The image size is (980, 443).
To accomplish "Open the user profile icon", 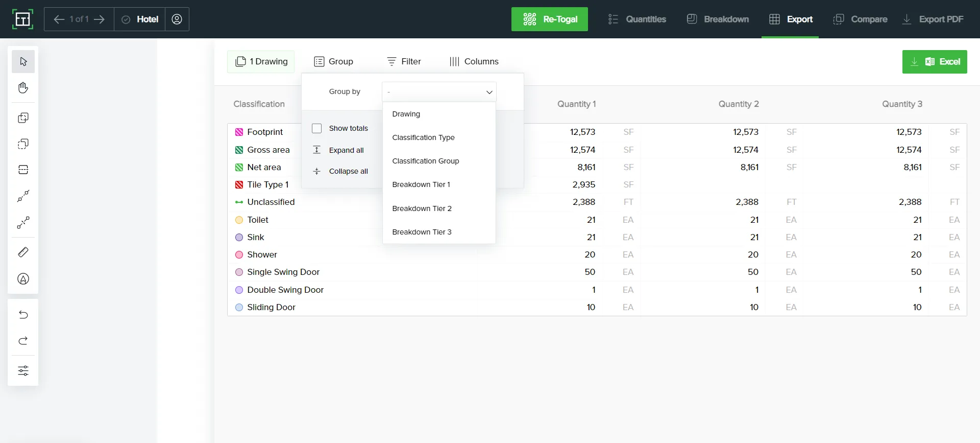I will click(177, 19).
